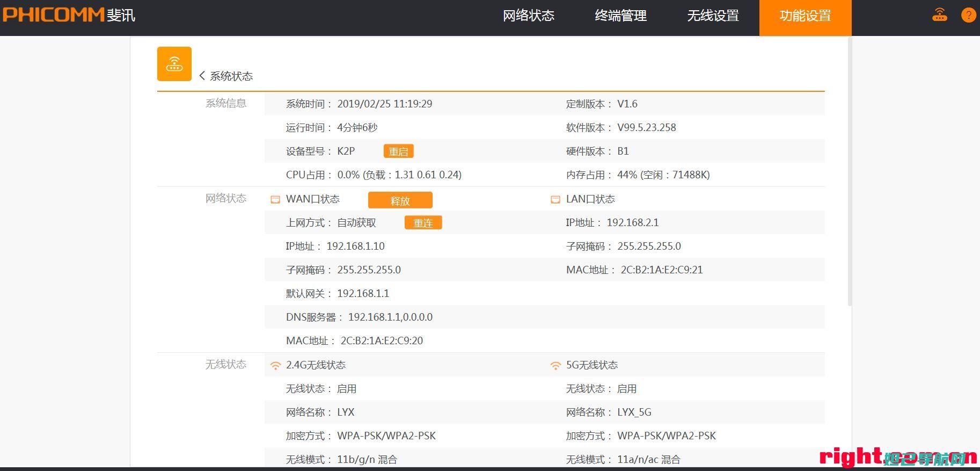Open the 功能设置 tab

tap(805, 18)
